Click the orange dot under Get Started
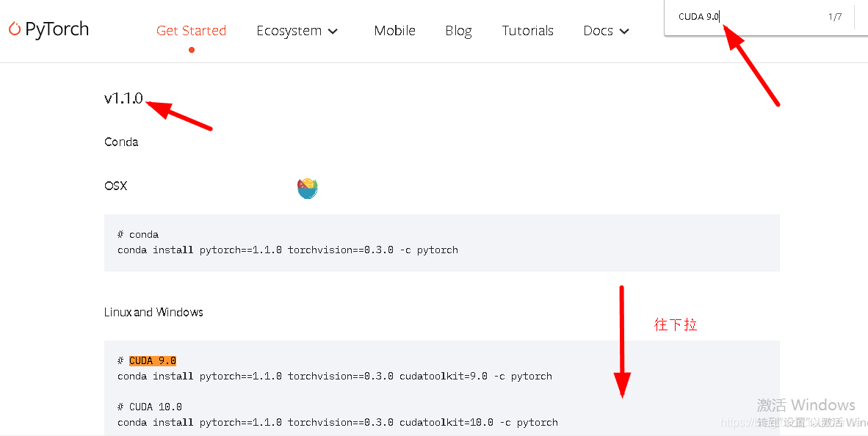 coord(192,50)
